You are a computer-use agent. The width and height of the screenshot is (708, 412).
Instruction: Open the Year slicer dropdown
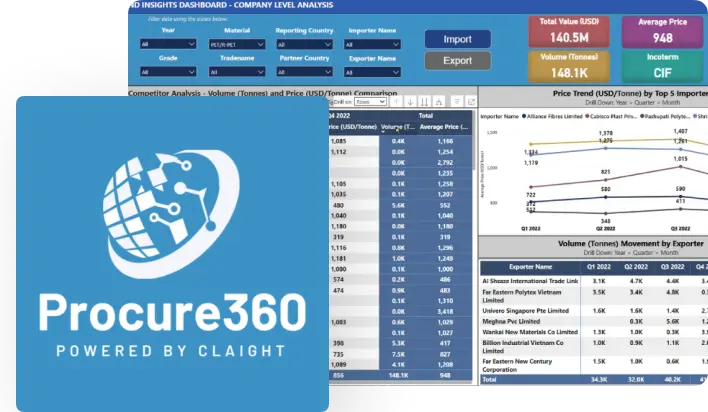(x=167, y=44)
